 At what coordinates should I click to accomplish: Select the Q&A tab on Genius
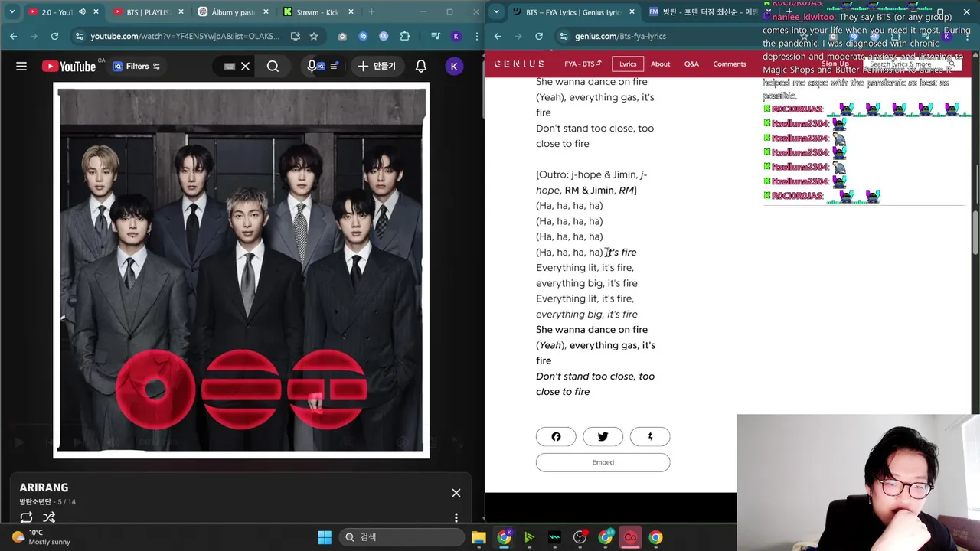pyautogui.click(x=691, y=64)
